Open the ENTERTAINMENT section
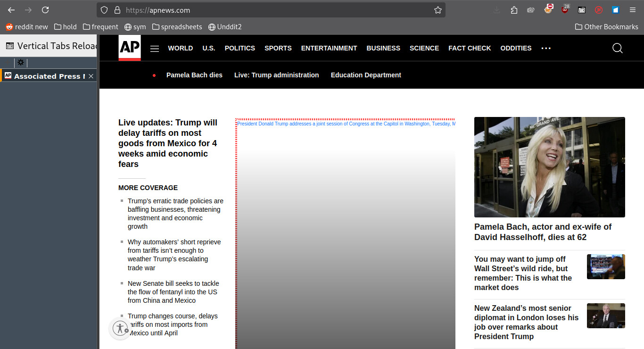Viewport: 644px width, 349px height. click(x=329, y=48)
